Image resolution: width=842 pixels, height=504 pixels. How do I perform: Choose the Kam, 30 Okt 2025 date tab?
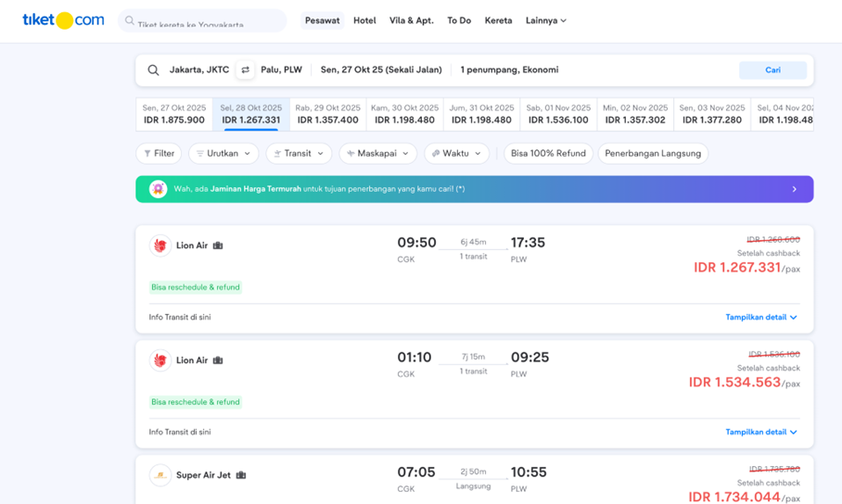point(403,114)
